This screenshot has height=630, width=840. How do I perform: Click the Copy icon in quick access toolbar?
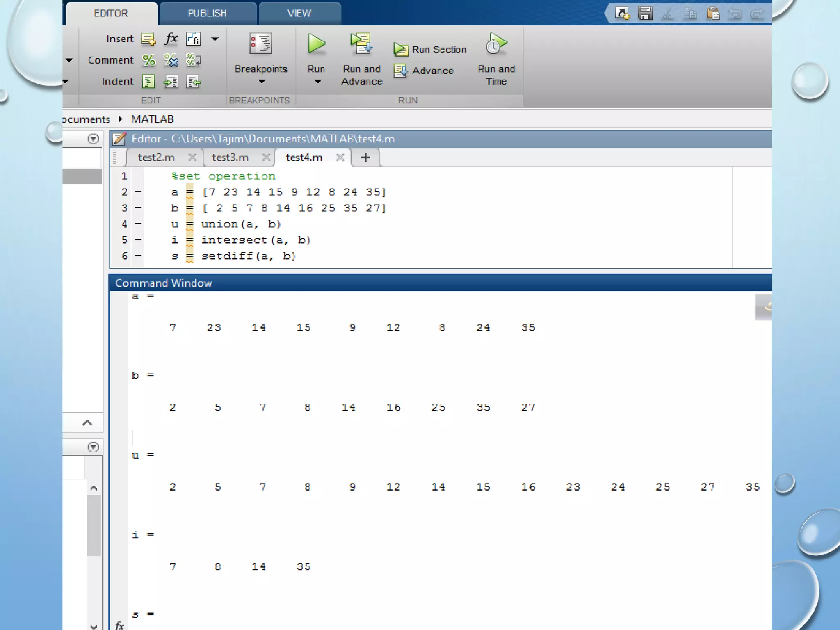(x=691, y=14)
